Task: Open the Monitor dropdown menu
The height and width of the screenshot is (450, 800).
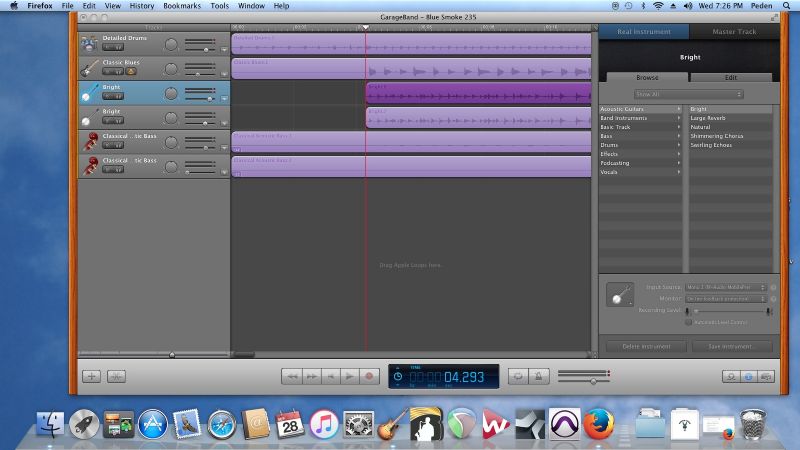Action: click(725, 298)
